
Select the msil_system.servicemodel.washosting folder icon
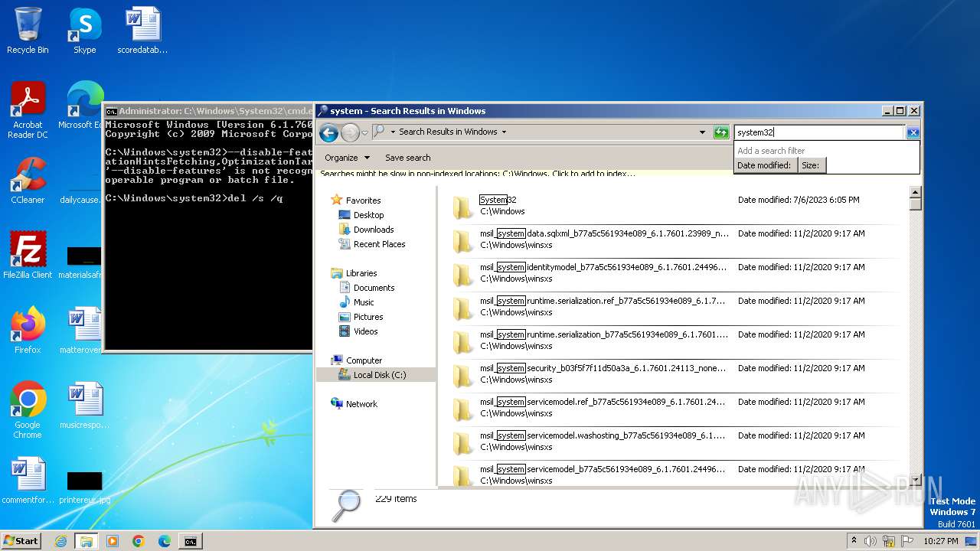coord(462,442)
